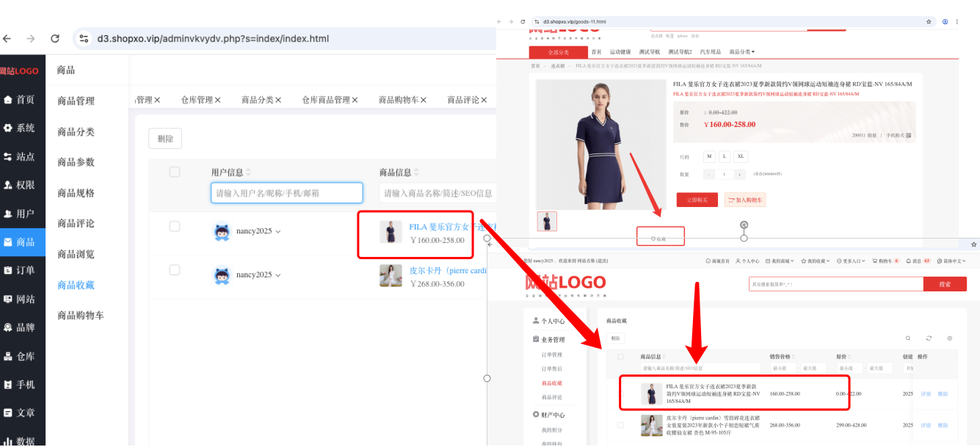Tick the header checkbox in the user favorites table
Image resolution: width=980 pixels, height=447 pixels.
pyautogui.click(x=620, y=357)
